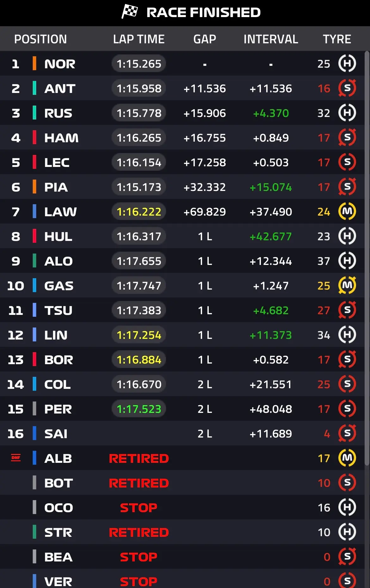Click ANT's soft tyre icon
Viewport: 370px width, 588px height.
pyautogui.click(x=347, y=88)
